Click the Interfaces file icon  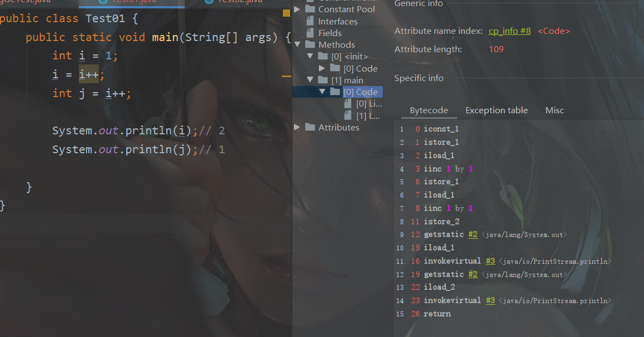(310, 21)
